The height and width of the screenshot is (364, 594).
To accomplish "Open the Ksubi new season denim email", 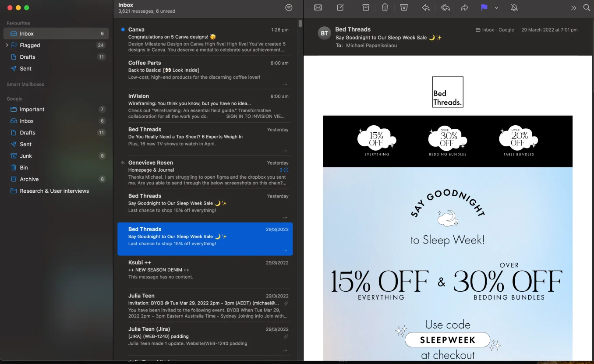I will tap(205, 272).
